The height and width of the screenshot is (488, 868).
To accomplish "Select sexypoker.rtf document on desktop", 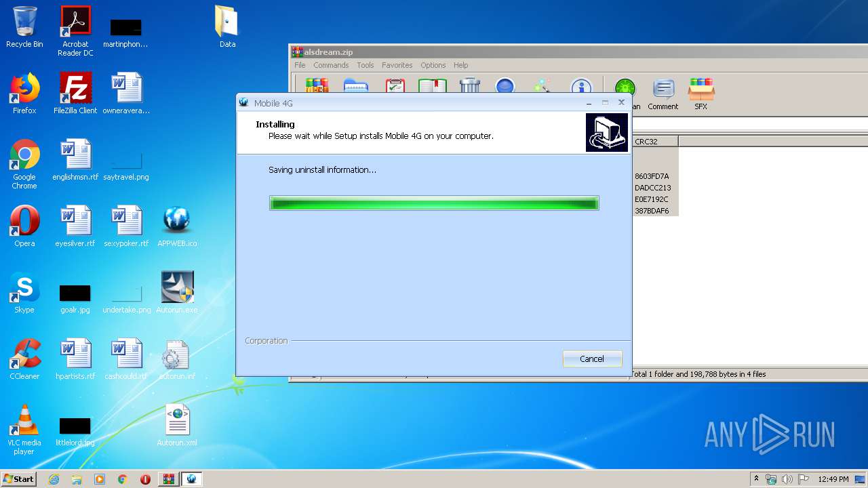I will coord(126,226).
